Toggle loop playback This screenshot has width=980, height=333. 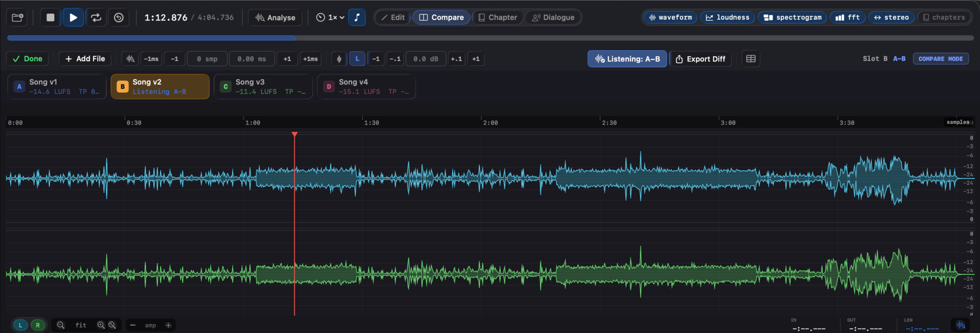click(x=96, y=17)
